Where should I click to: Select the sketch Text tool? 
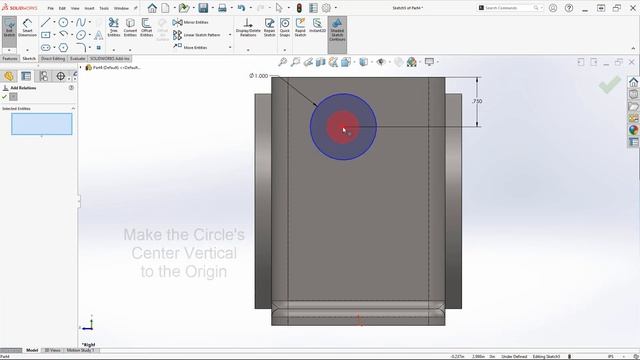coord(98,35)
